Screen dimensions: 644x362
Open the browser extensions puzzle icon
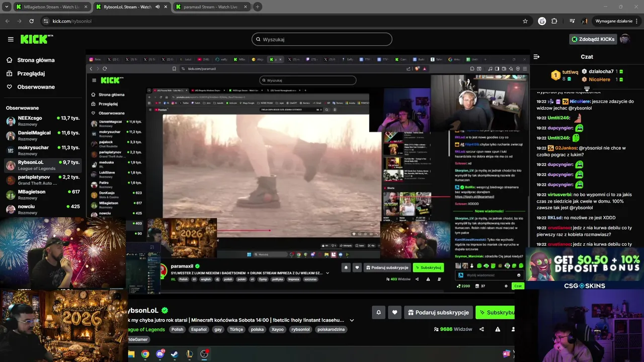click(x=554, y=21)
